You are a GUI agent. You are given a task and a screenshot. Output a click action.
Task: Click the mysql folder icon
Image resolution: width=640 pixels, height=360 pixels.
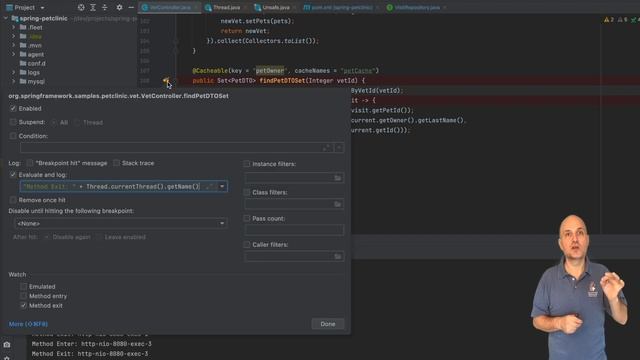click(23, 81)
